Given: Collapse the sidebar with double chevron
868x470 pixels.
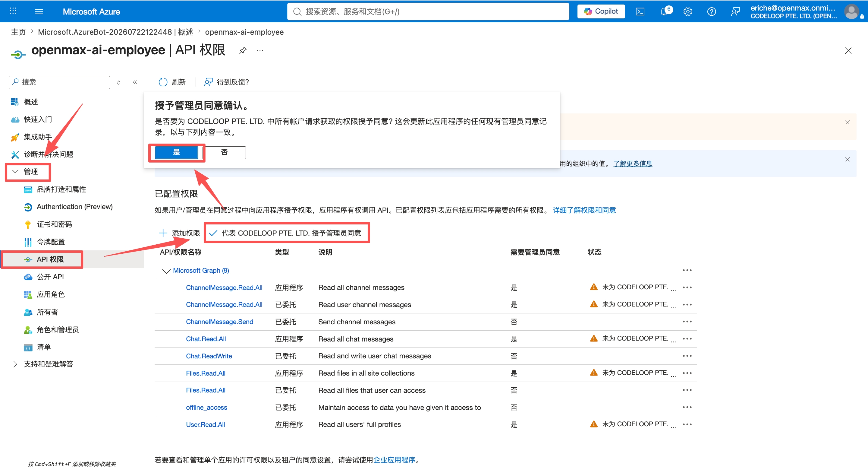Looking at the screenshot, I should [x=135, y=82].
